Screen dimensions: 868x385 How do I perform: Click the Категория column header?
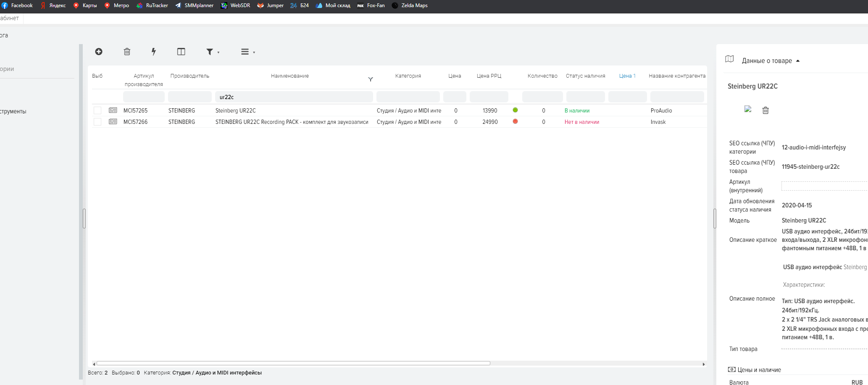pos(408,76)
